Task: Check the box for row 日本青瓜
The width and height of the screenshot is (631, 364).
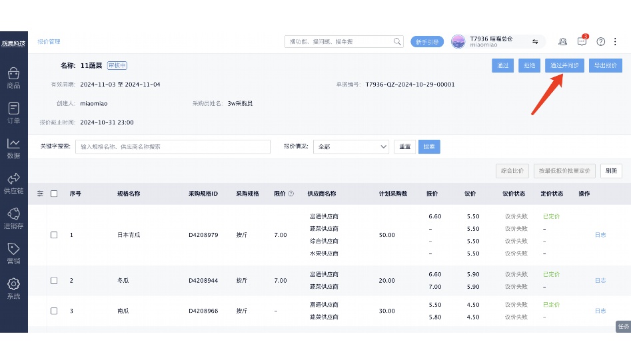Action: point(54,235)
